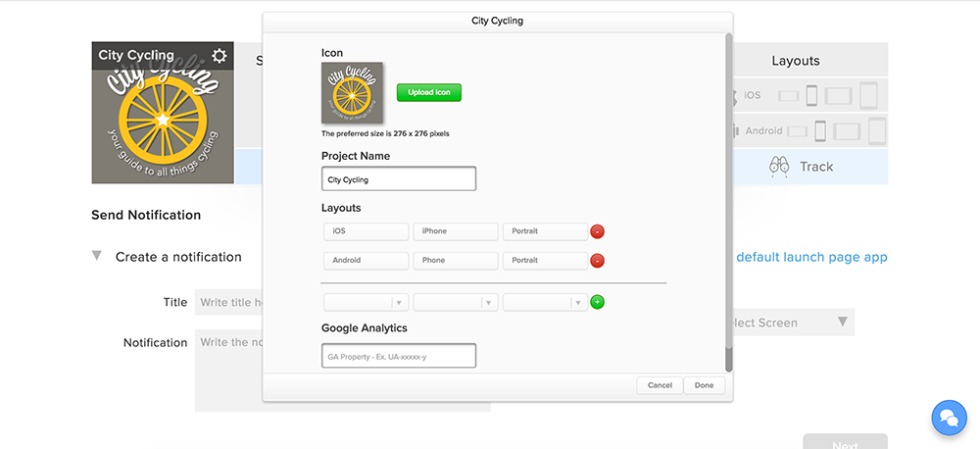The width and height of the screenshot is (980, 449).
Task: Open the platform dropdown in new layout row
Action: tap(367, 303)
